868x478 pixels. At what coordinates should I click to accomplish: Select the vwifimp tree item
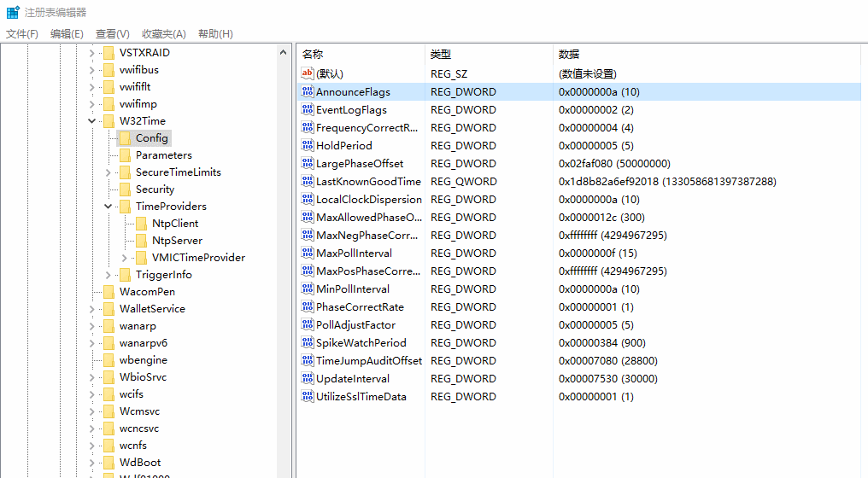pos(138,104)
